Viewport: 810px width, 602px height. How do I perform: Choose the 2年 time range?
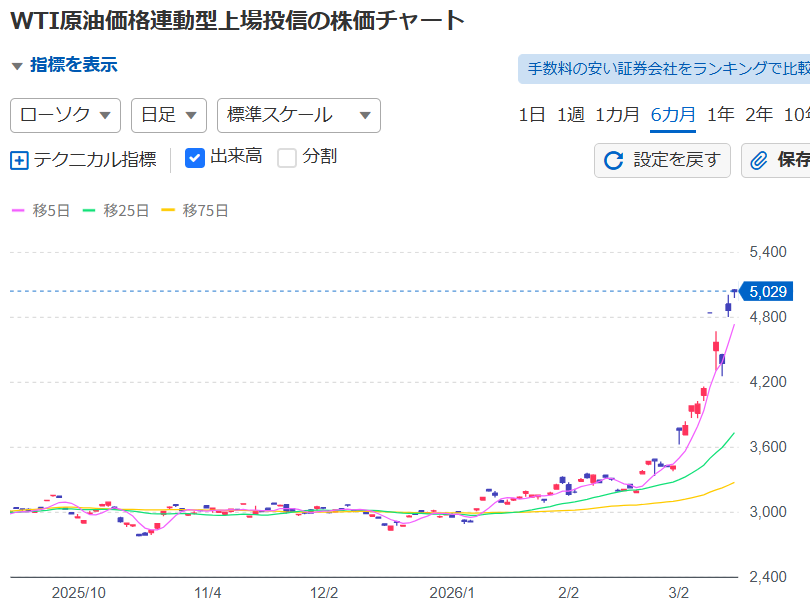(x=759, y=114)
